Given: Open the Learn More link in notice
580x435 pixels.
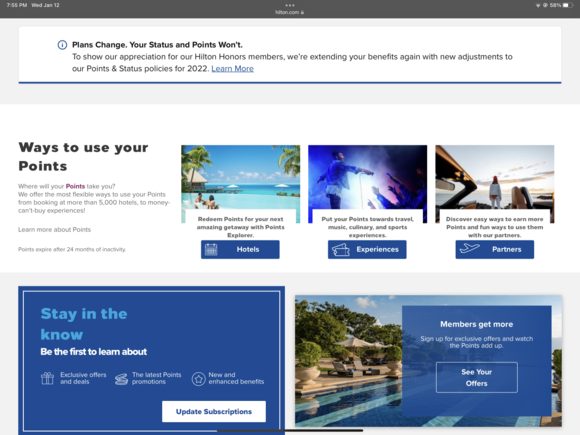Looking at the screenshot, I should (232, 68).
